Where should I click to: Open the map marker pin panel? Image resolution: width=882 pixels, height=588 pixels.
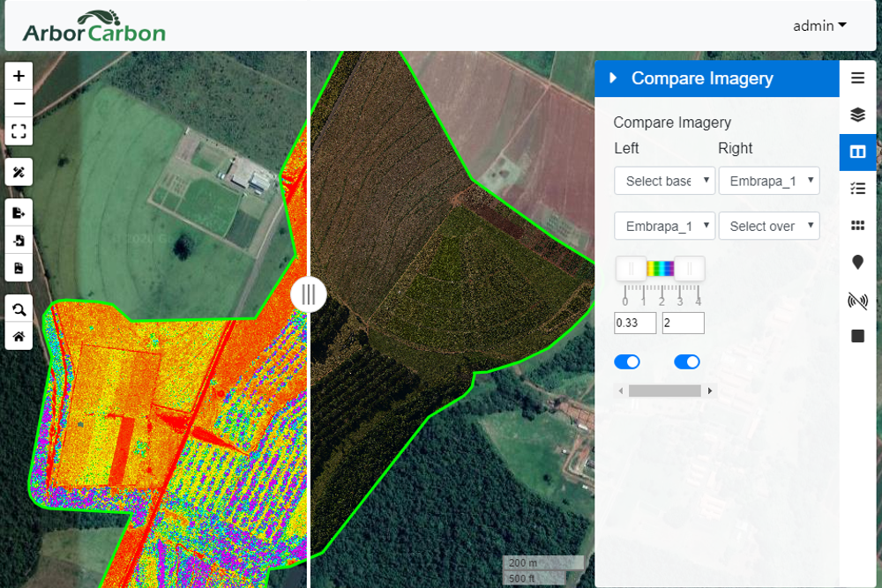point(857,263)
